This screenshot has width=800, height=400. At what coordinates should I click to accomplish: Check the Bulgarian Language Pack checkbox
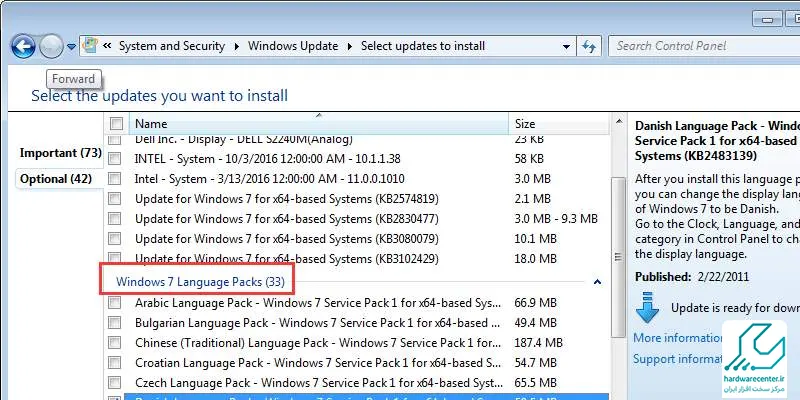115,323
